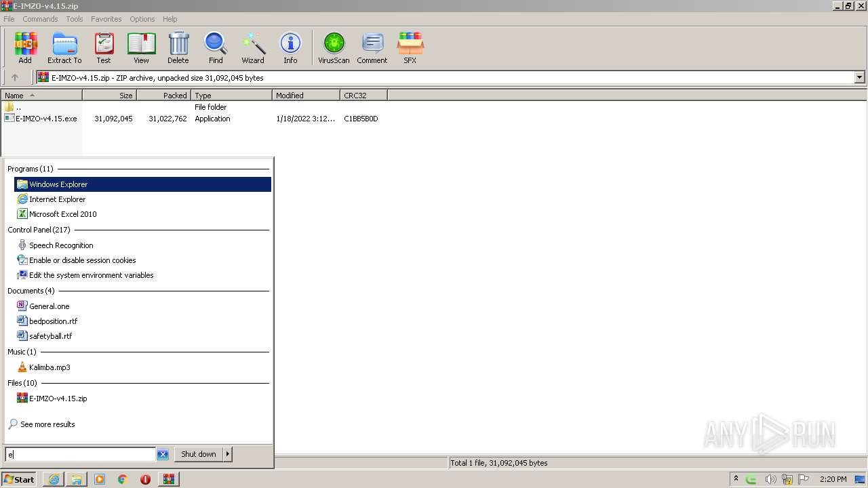Open the Commands menu
This screenshot has width=868, height=488.
point(40,19)
